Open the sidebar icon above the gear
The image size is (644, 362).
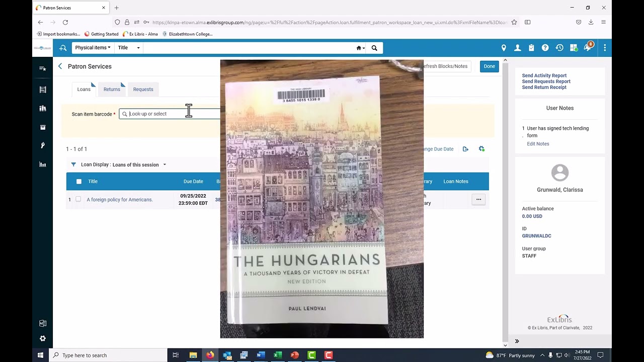click(43, 323)
